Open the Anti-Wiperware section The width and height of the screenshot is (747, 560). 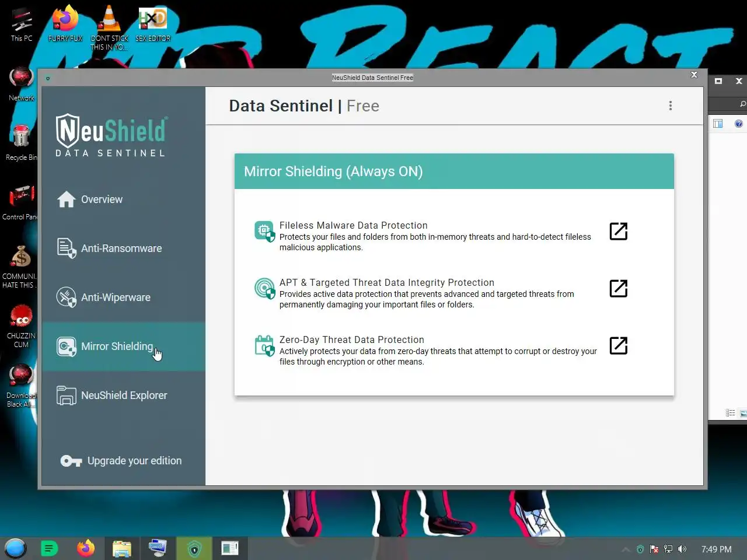pos(124,297)
